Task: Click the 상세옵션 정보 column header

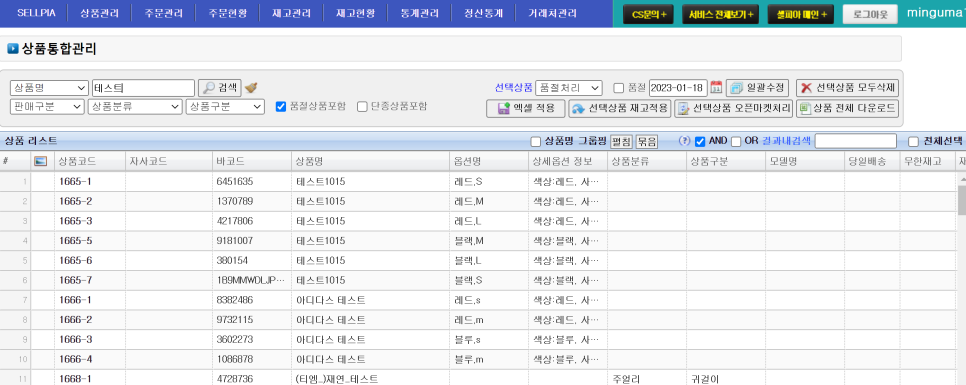Action: tap(568, 161)
